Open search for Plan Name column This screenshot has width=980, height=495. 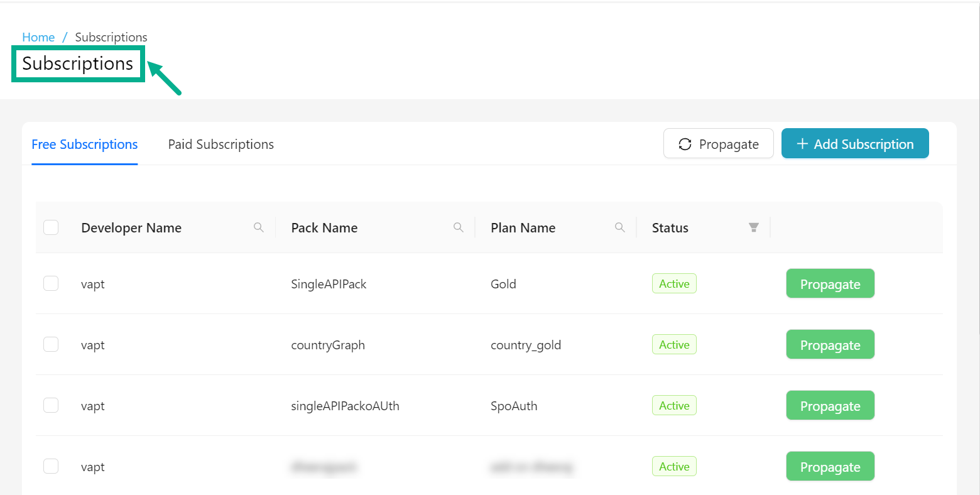620,227
